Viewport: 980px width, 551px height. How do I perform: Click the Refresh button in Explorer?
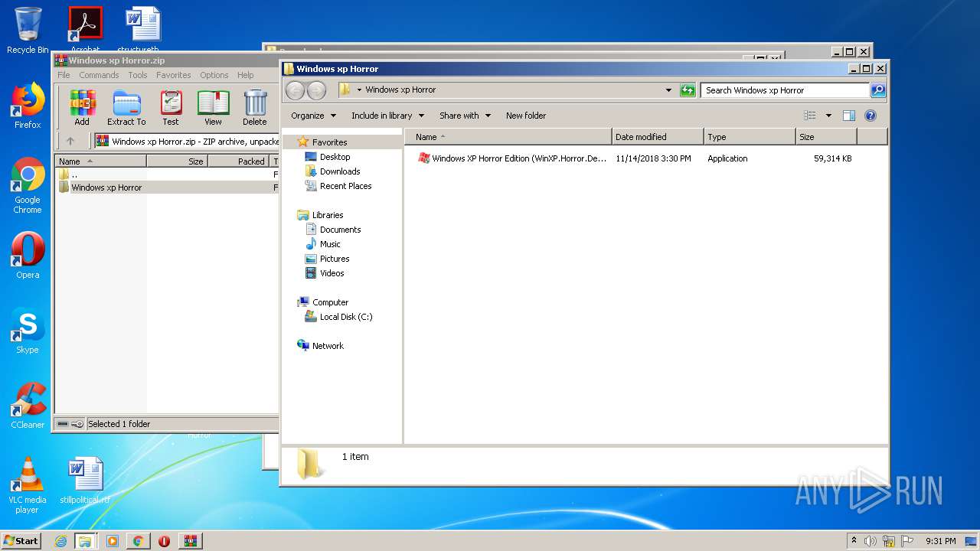pyautogui.click(x=688, y=90)
